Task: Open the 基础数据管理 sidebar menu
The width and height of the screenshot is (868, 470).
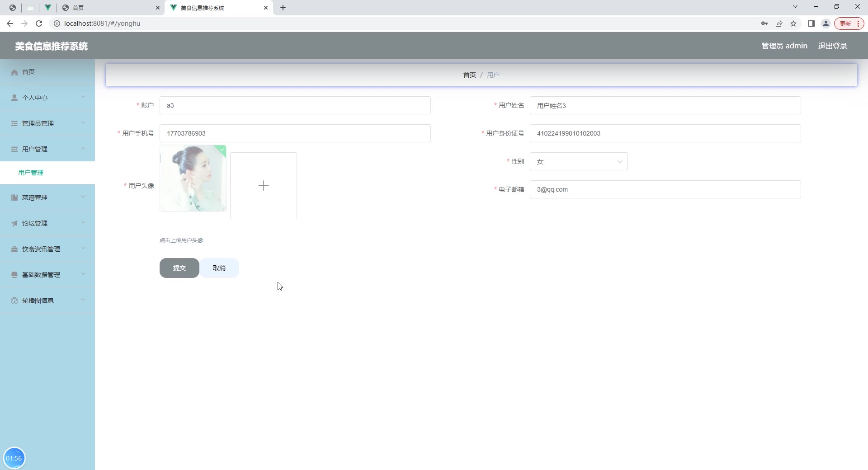Action: click(x=47, y=275)
